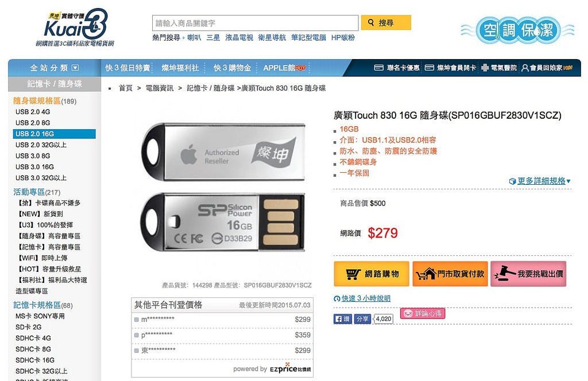Click the 會員回娘家 member icon

tap(525, 68)
